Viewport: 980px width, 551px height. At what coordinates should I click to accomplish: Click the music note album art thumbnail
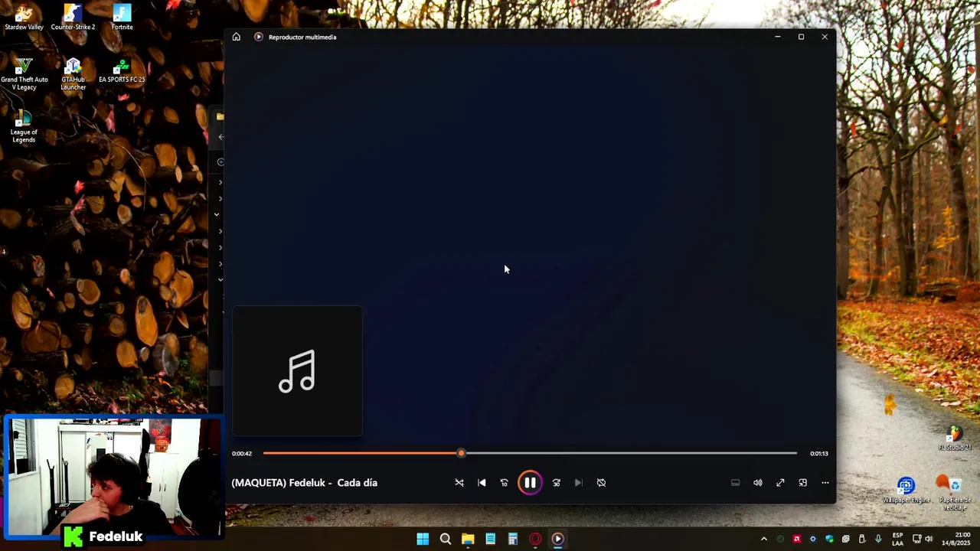(297, 371)
